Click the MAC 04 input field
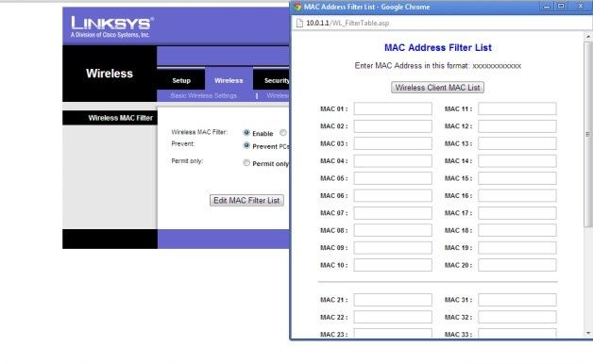The image size is (593, 364). pyautogui.click(x=393, y=161)
